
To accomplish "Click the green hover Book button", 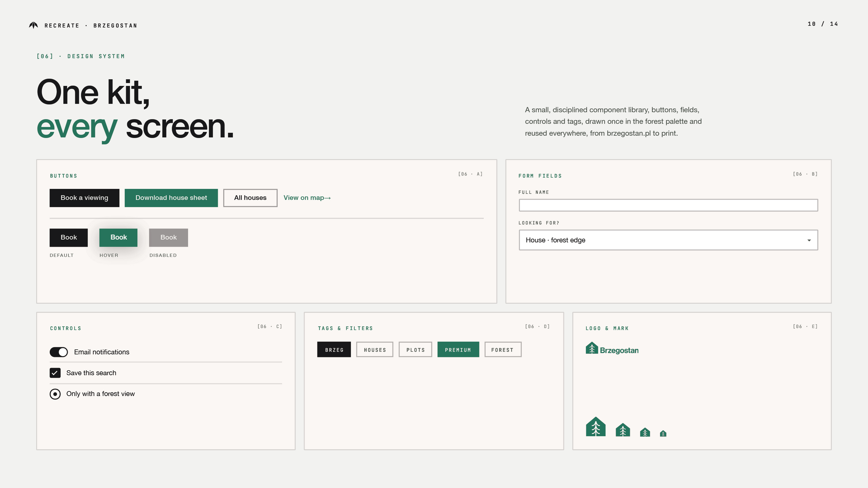I will 118,237.
